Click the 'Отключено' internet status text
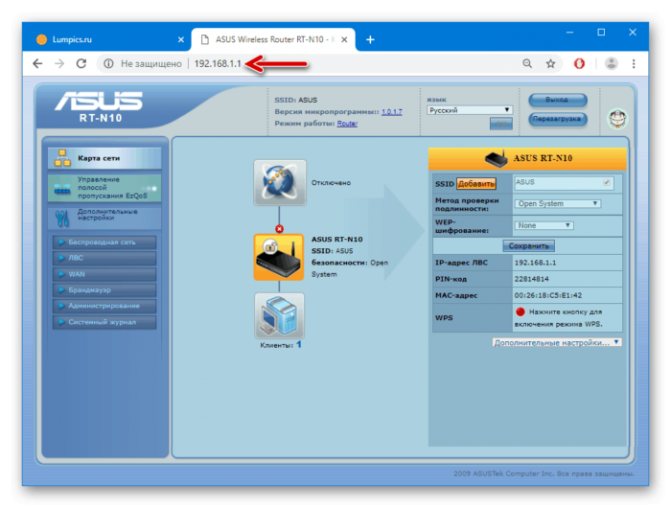The width and height of the screenshot is (671, 508). coord(331,183)
